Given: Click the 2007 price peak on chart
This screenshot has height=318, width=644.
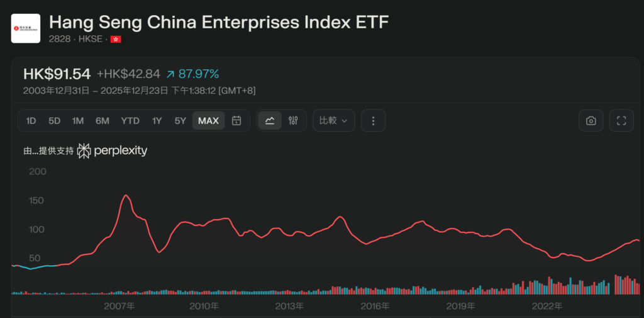Looking at the screenshot, I should [126, 196].
